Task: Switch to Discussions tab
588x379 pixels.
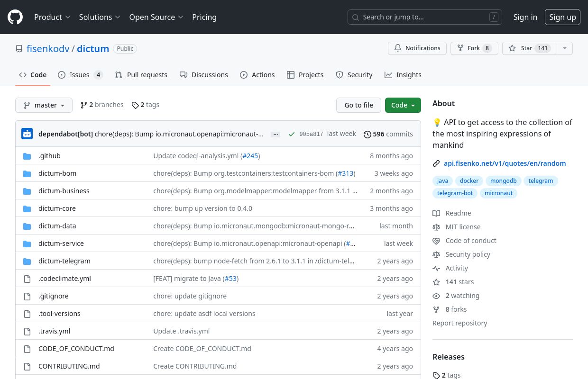Action: [204, 75]
